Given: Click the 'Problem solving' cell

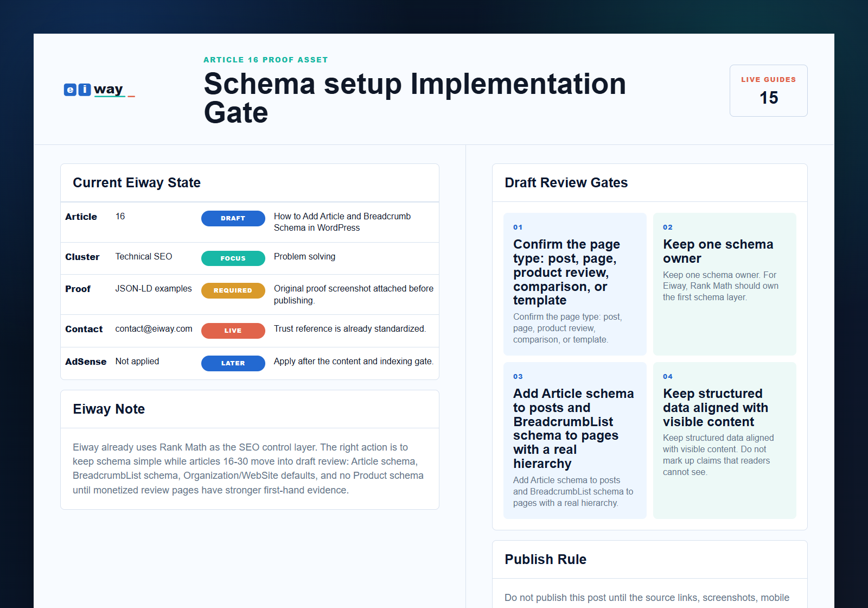Looking at the screenshot, I should click(304, 256).
